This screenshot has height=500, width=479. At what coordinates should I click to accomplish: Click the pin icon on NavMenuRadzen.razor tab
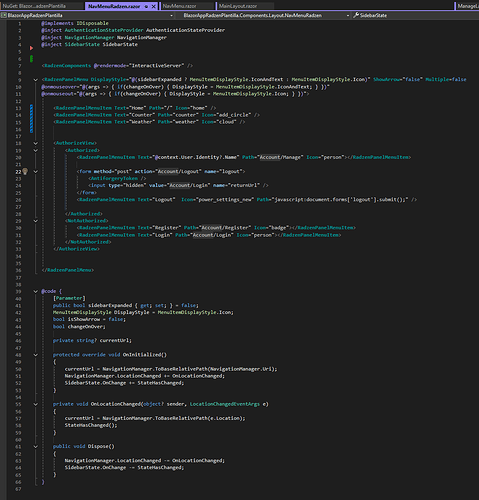point(146,6)
